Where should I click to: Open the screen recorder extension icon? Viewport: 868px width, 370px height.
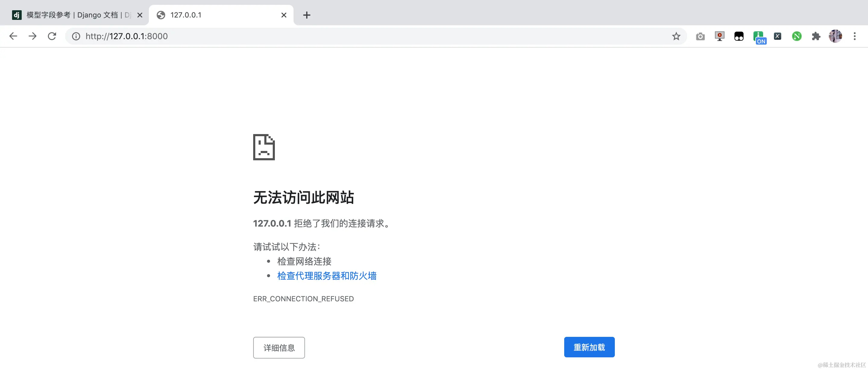coord(719,36)
